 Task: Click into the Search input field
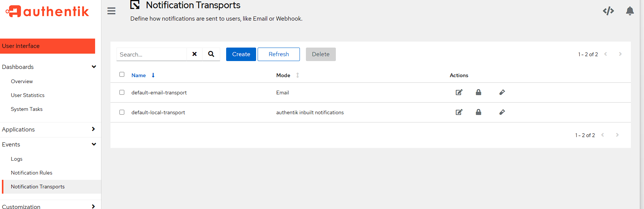coord(152,55)
